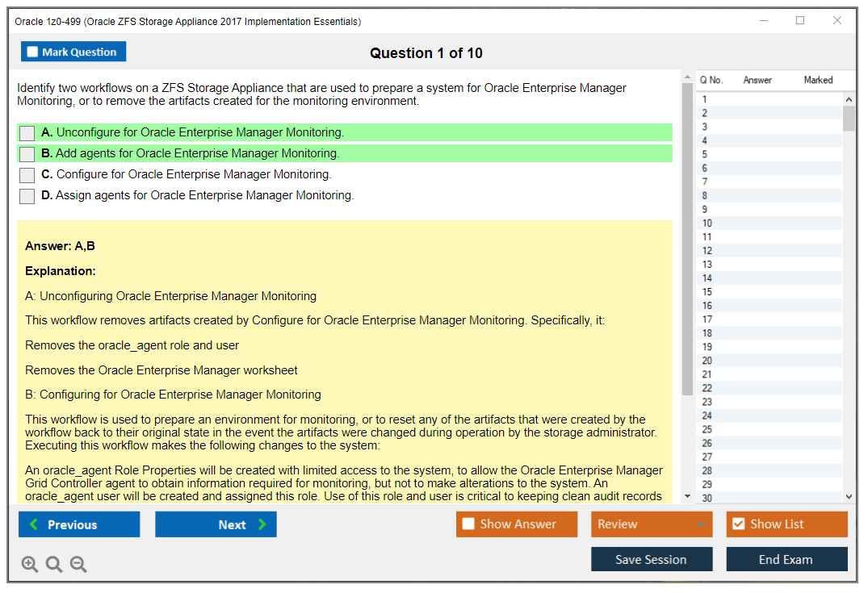
Task: Click the Explanation: heading
Action: (61, 271)
